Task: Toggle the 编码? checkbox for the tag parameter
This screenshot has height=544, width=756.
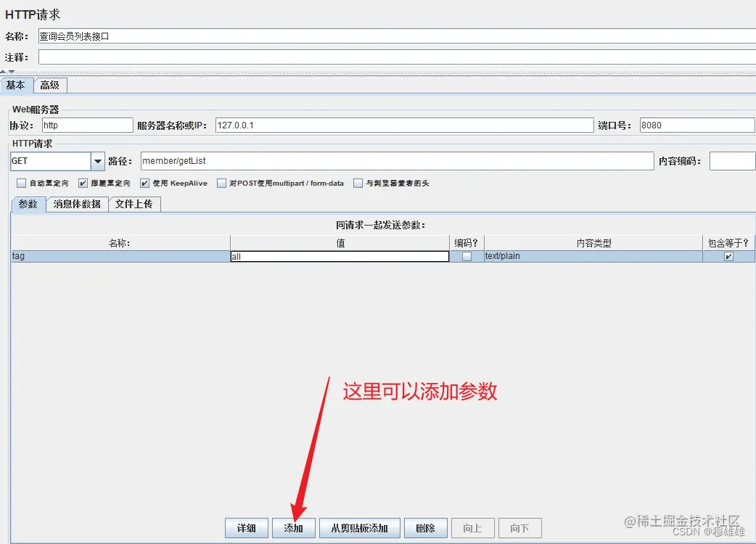Action: pos(467,256)
